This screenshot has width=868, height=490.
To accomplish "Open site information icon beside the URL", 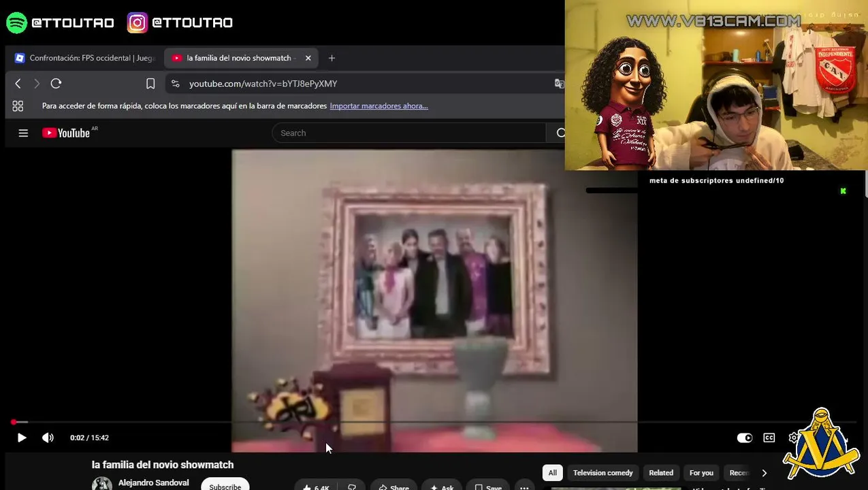I will click(176, 84).
